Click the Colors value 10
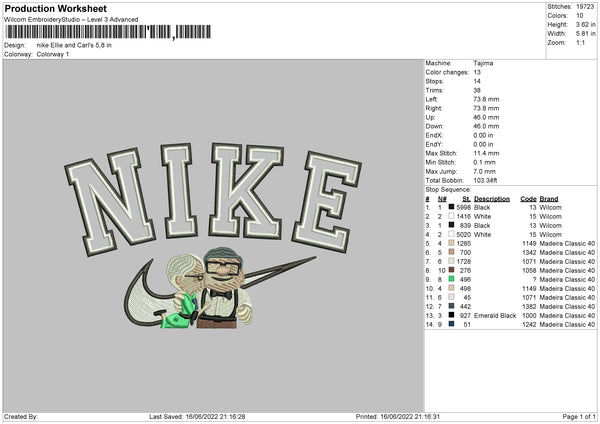The image size is (600, 424). 580,16
